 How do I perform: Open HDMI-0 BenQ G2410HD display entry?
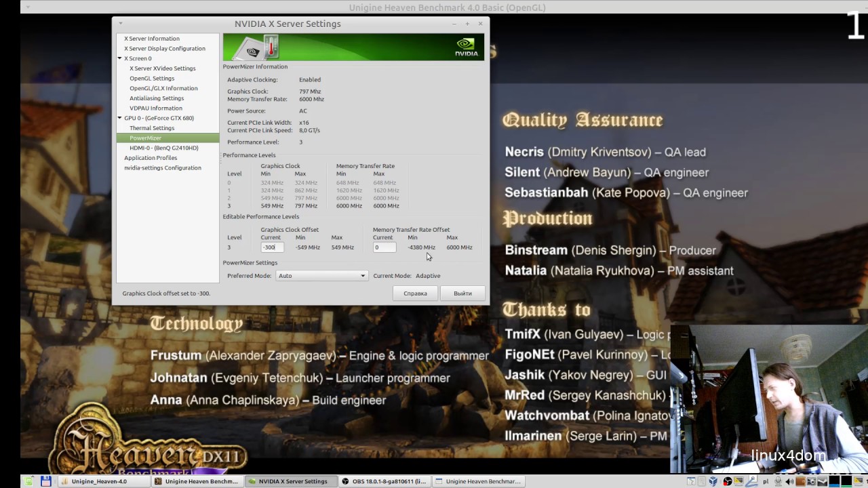(164, 148)
